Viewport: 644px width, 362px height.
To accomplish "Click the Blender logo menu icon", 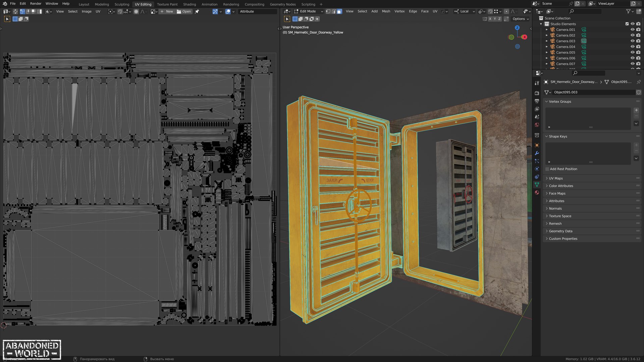I will click(x=5, y=4).
